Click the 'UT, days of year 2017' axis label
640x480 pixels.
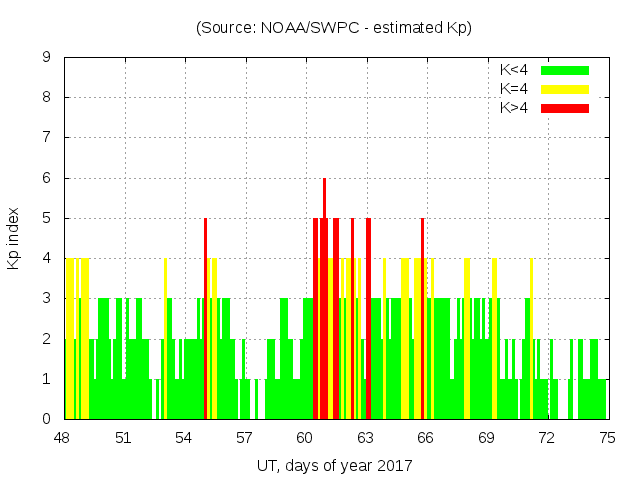click(x=334, y=466)
